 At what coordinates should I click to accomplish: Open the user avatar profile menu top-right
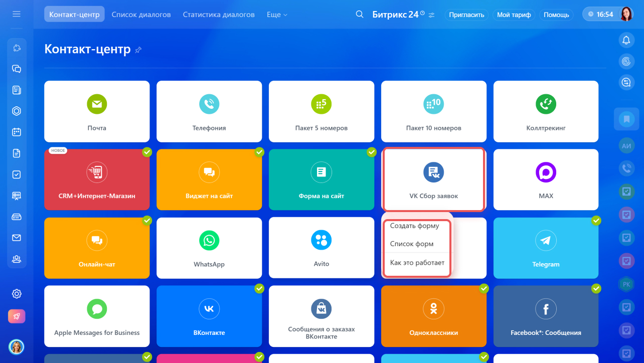626,14
